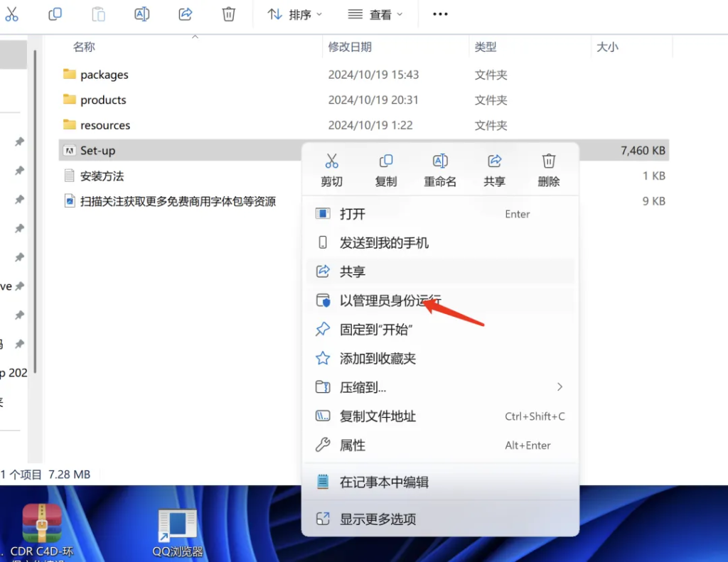Click the 安装方法 document icon

pyautogui.click(x=70, y=175)
